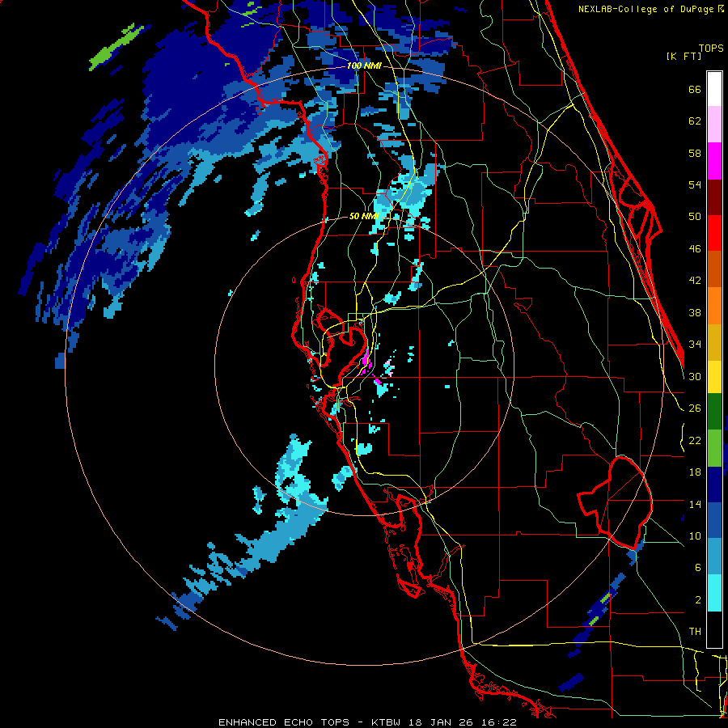Click the 'TOPS' legend title
This screenshot has height=728, width=728.
click(711, 48)
